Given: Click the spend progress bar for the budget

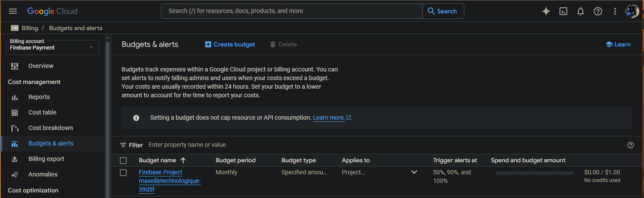Looking at the screenshot, I should (x=535, y=173).
